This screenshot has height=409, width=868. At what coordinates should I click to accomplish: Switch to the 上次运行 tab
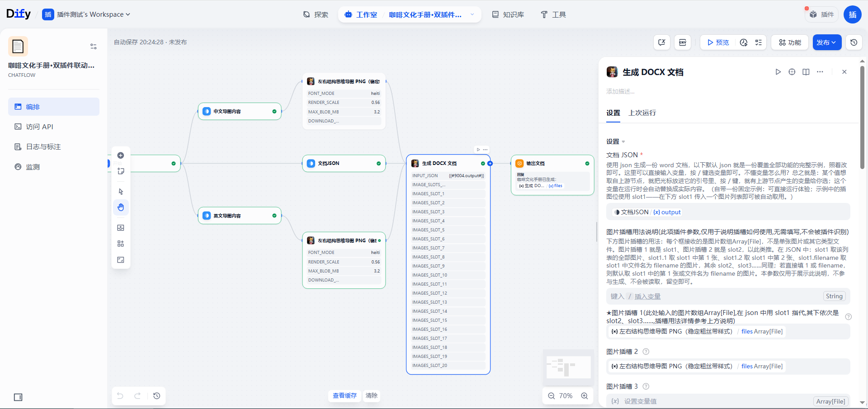pyautogui.click(x=642, y=113)
